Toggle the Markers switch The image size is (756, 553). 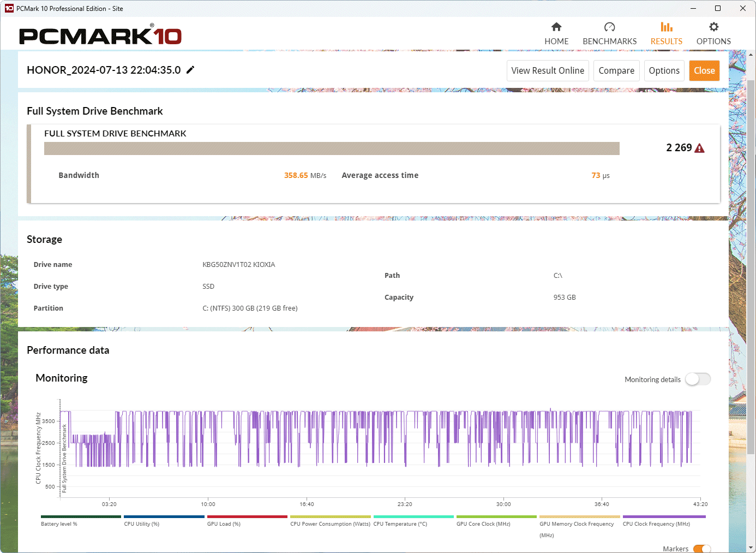[702, 549]
